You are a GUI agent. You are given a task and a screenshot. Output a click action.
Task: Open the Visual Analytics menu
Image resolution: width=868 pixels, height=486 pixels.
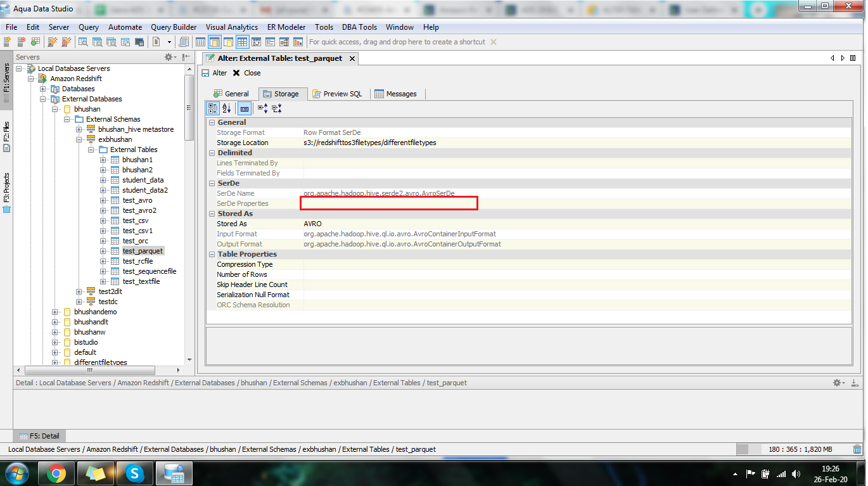[x=232, y=27]
